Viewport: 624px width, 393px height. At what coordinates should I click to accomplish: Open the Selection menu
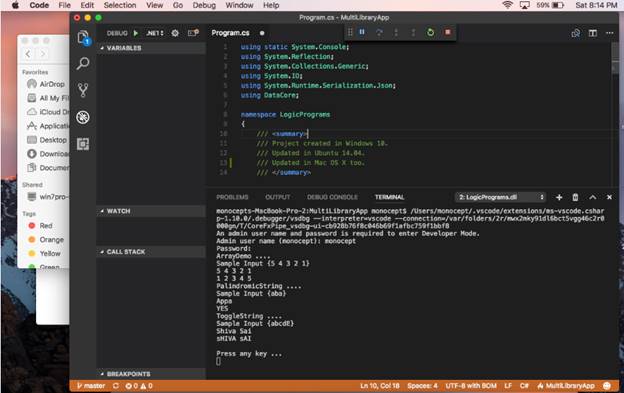120,5
